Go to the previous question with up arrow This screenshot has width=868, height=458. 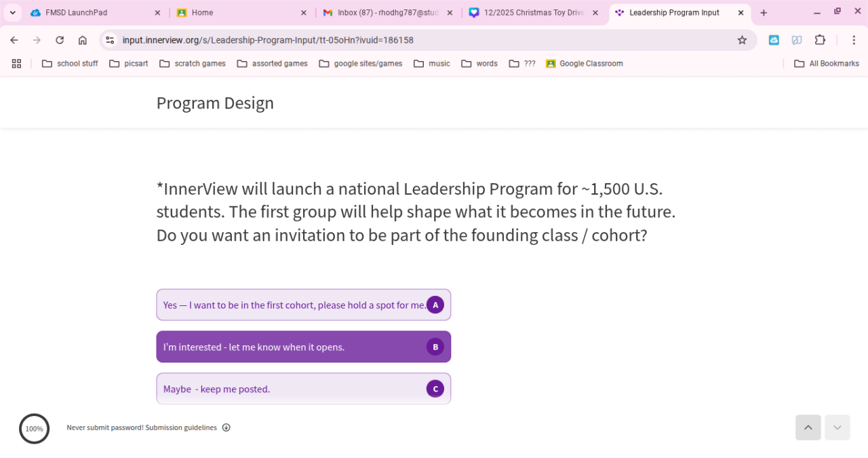[x=808, y=427]
